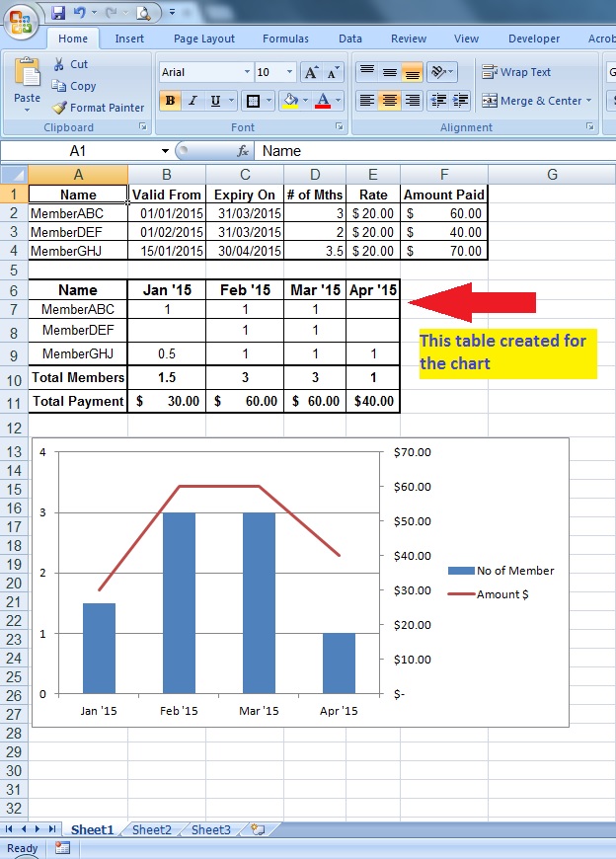The width and height of the screenshot is (616, 859).
Task: Save the workbook from Quick Access Toolbar
Action: point(58,12)
